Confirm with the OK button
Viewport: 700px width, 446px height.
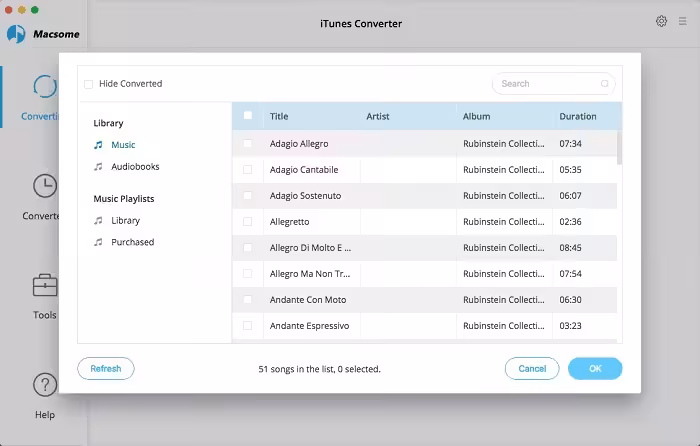[595, 368]
